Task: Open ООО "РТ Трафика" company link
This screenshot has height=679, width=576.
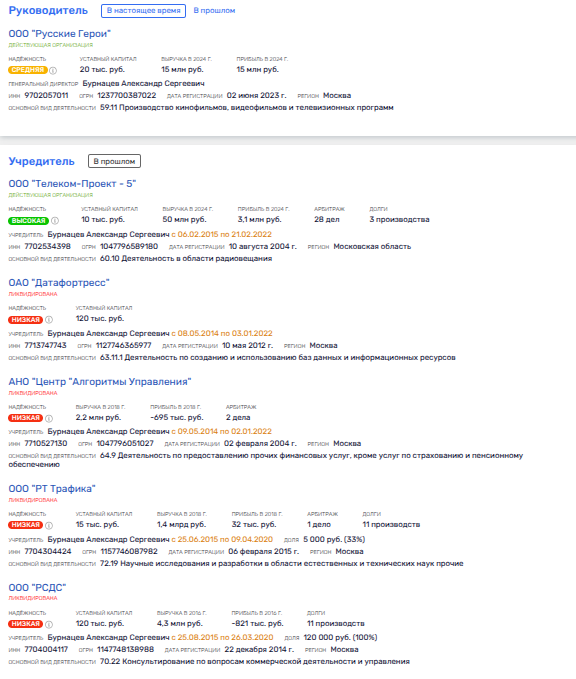Action: click(52, 488)
